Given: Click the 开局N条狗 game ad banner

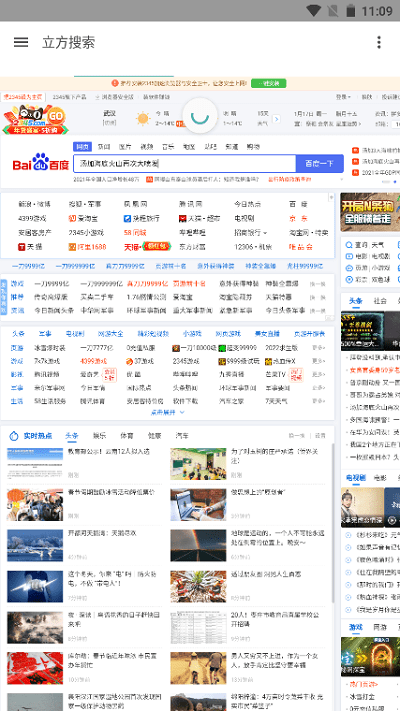Looking at the screenshot, I should click(370, 212).
